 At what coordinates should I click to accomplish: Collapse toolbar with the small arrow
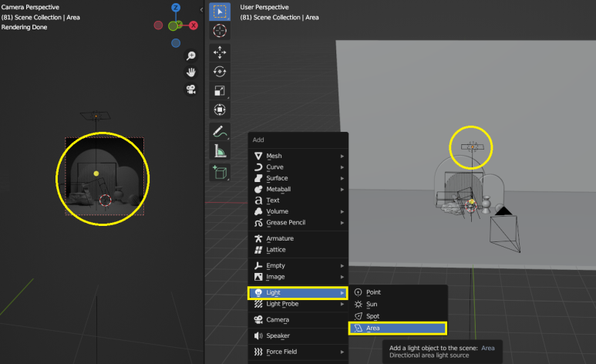201,10
